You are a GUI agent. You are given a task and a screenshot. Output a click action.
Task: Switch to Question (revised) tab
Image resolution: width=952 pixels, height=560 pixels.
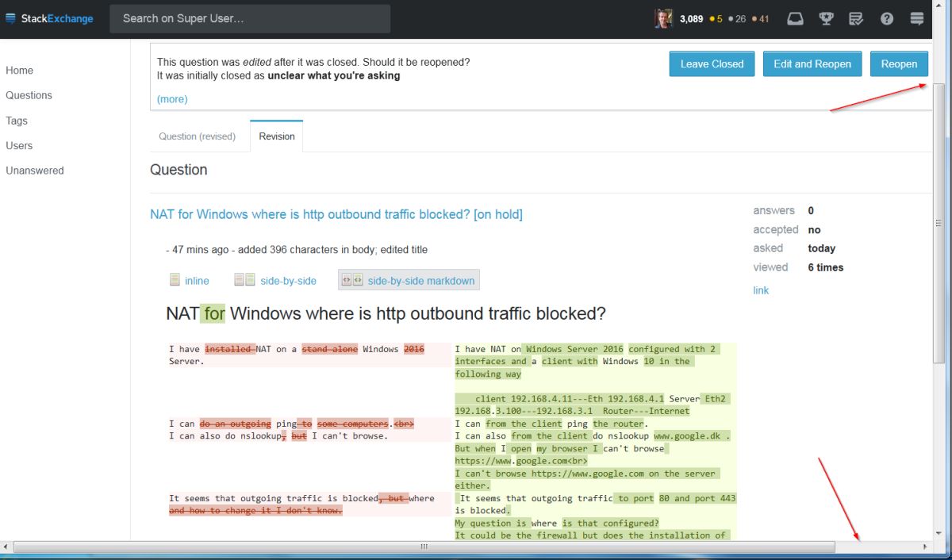click(198, 136)
